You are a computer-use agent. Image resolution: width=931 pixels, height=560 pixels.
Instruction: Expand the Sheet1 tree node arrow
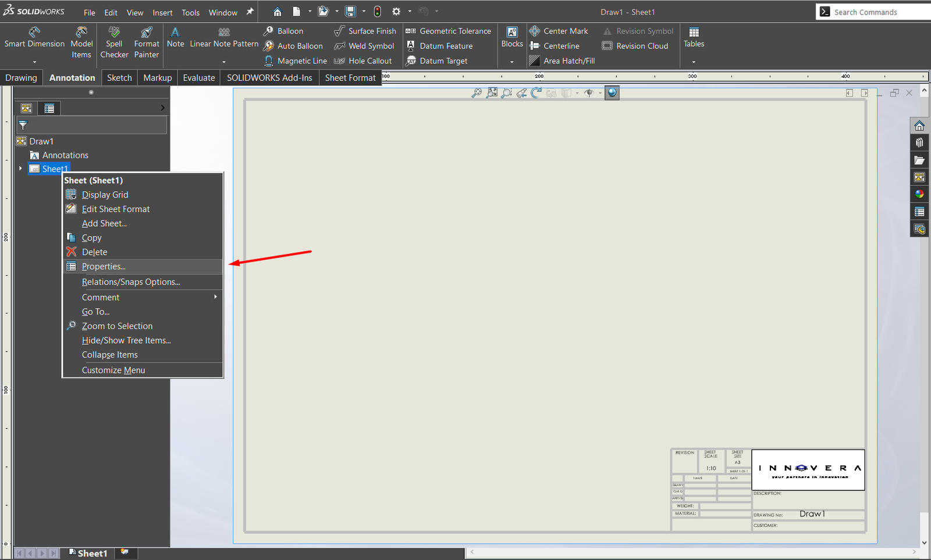click(21, 169)
